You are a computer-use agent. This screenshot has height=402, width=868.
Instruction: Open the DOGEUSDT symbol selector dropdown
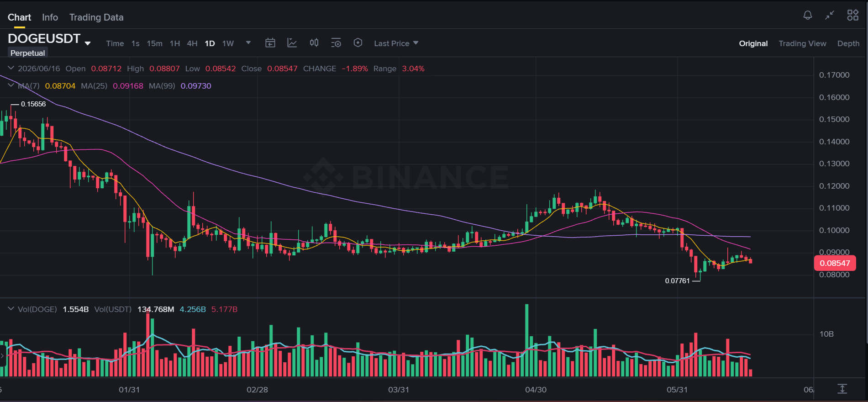coord(88,43)
